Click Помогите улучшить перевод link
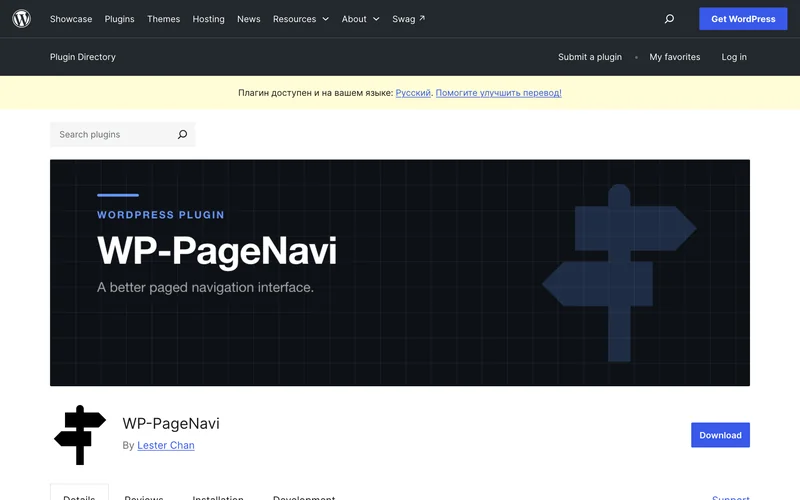 click(498, 93)
